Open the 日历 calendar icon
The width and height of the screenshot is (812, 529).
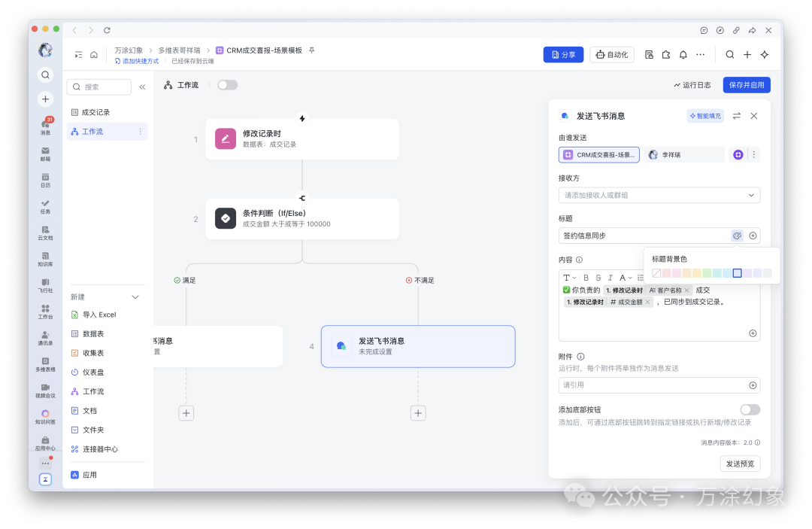[x=45, y=177]
